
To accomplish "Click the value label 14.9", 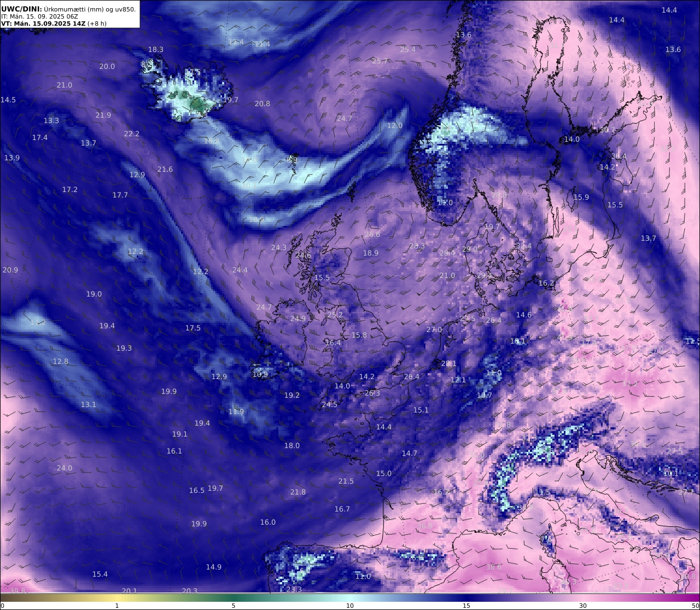I will [214, 567].
